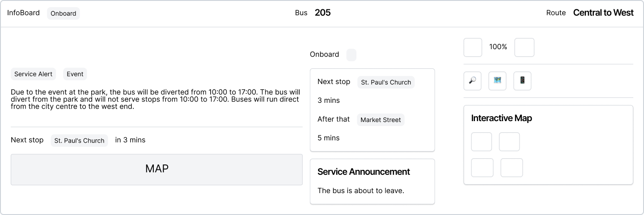Click the InfoBoard title
The width and height of the screenshot is (644, 215).
(x=23, y=13)
